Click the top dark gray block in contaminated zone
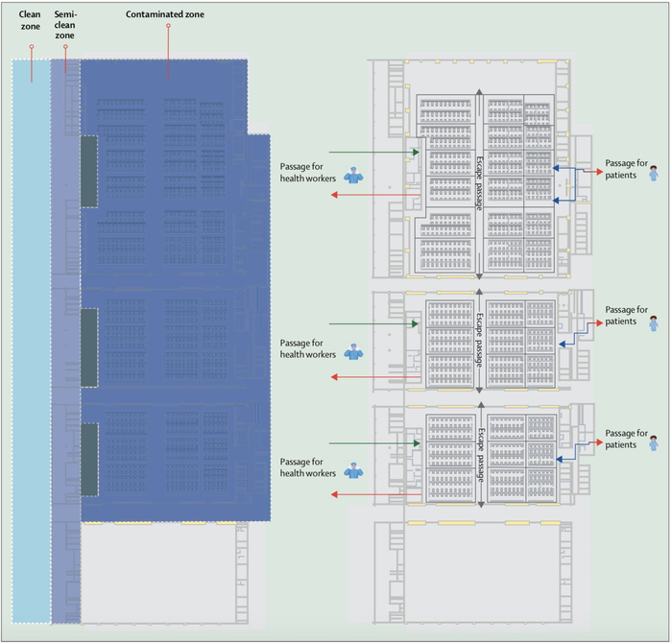Screen dimensions: 672x643 (x=89, y=172)
